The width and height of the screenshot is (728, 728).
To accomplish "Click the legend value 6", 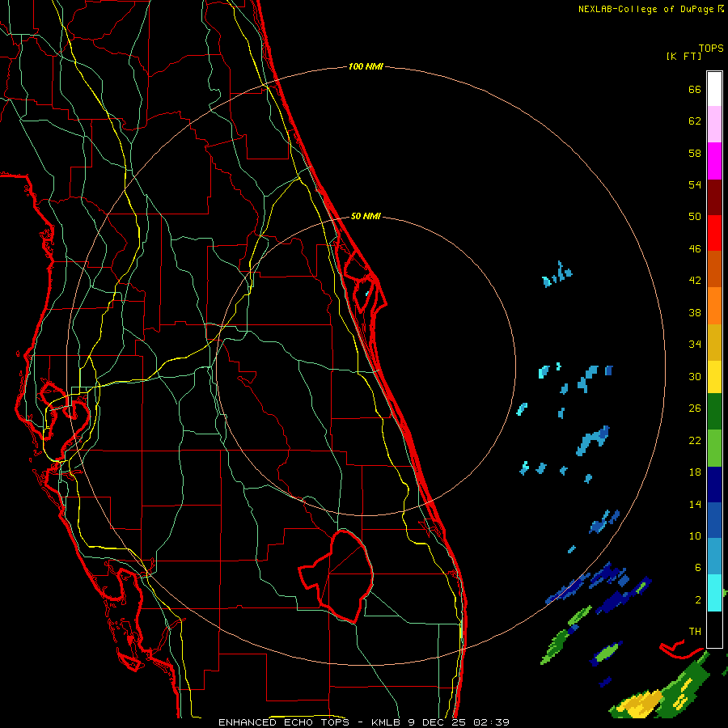I will [698, 568].
